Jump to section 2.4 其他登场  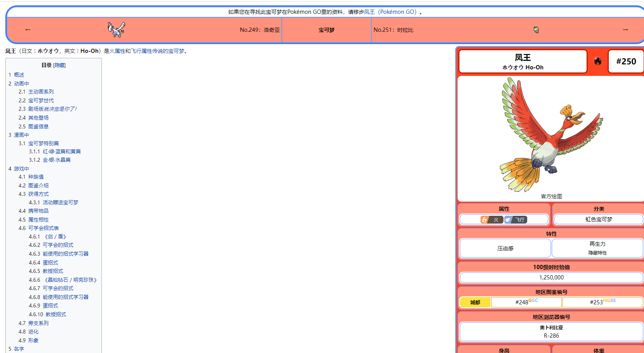[34, 118]
